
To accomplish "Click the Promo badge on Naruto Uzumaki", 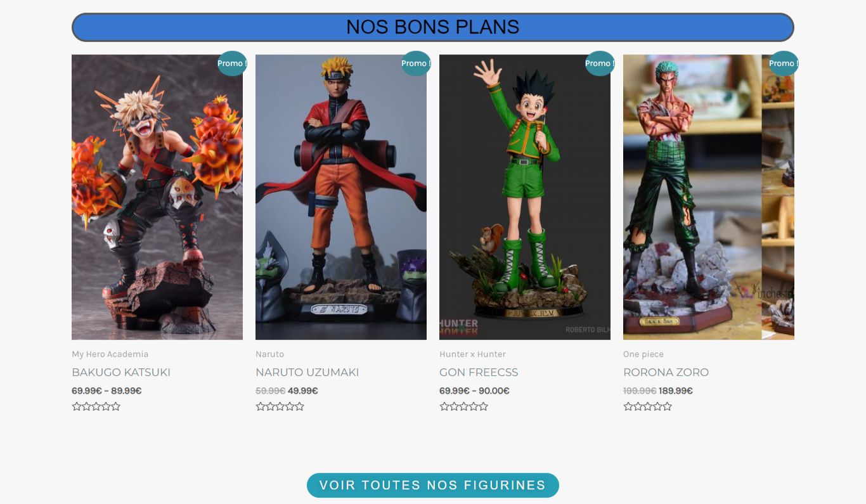I will [416, 63].
